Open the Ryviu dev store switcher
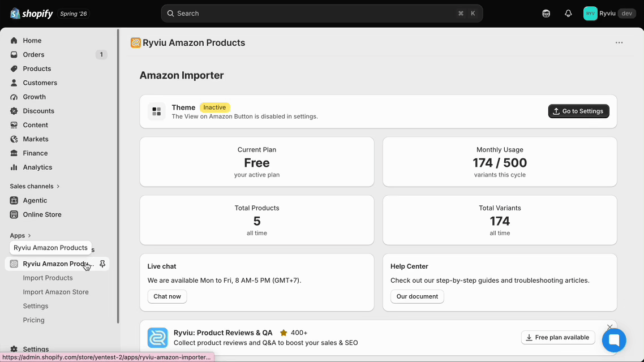This screenshot has width=644, height=362. [x=609, y=14]
